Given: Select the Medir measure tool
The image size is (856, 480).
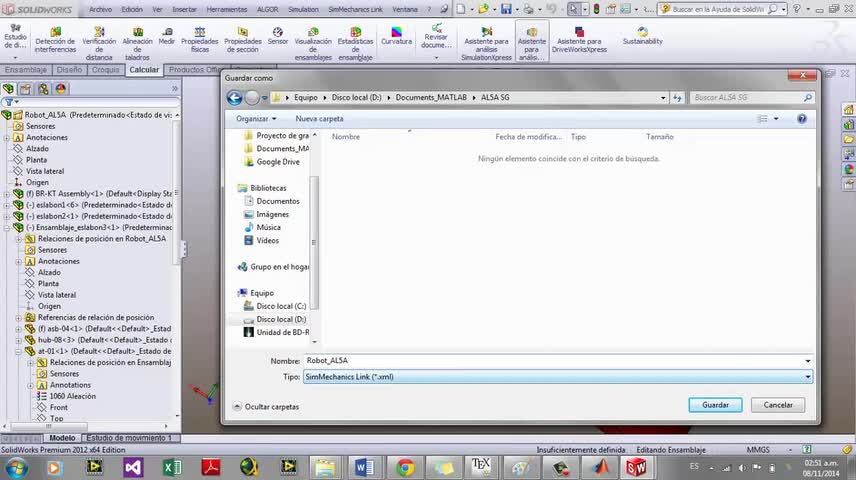Looking at the screenshot, I should pos(167,36).
